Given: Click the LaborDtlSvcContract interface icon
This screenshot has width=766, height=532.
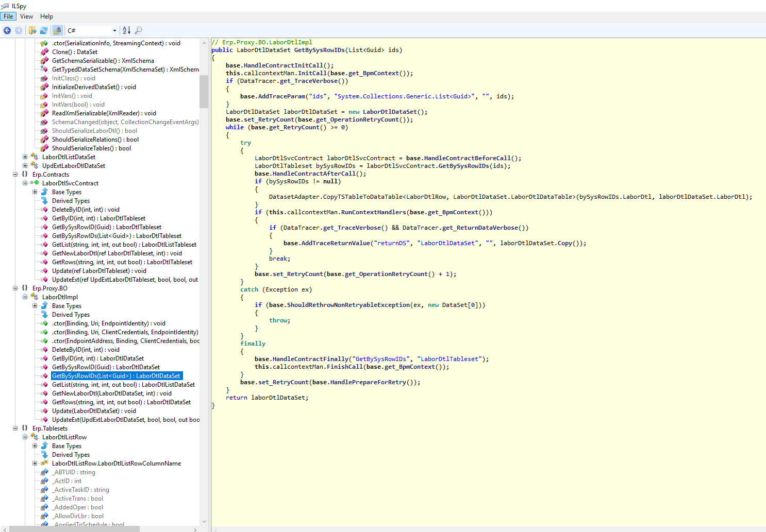Looking at the screenshot, I should click(x=35, y=183).
